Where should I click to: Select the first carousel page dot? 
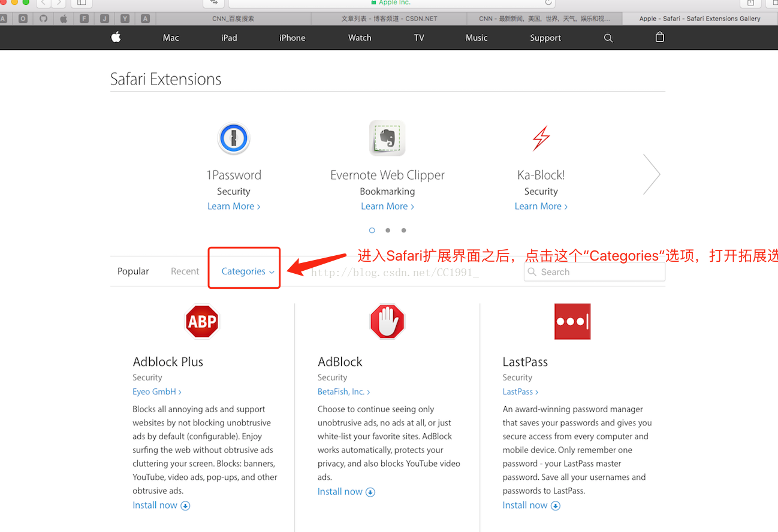372,230
